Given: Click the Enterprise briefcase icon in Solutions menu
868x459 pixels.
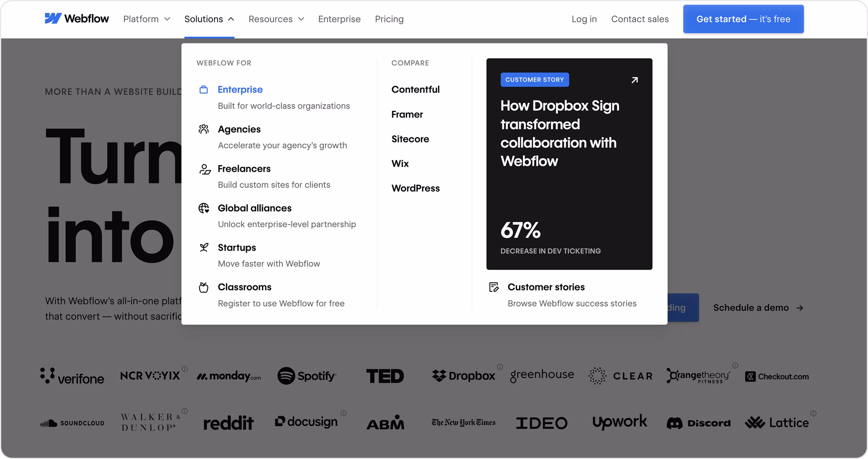Looking at the screenshot, I should coord(203,89).
